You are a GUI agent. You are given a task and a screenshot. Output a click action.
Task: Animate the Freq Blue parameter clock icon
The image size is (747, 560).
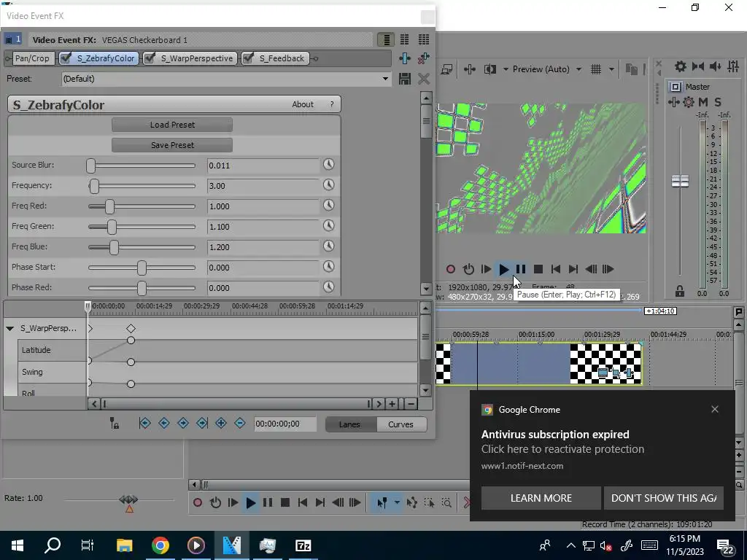(x=329, y=246)
